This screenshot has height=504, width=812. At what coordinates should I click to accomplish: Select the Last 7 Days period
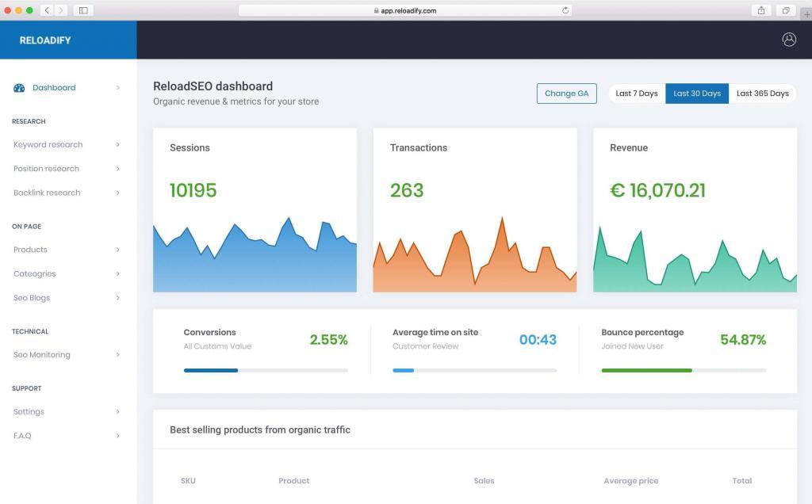[x=636, y=93]
